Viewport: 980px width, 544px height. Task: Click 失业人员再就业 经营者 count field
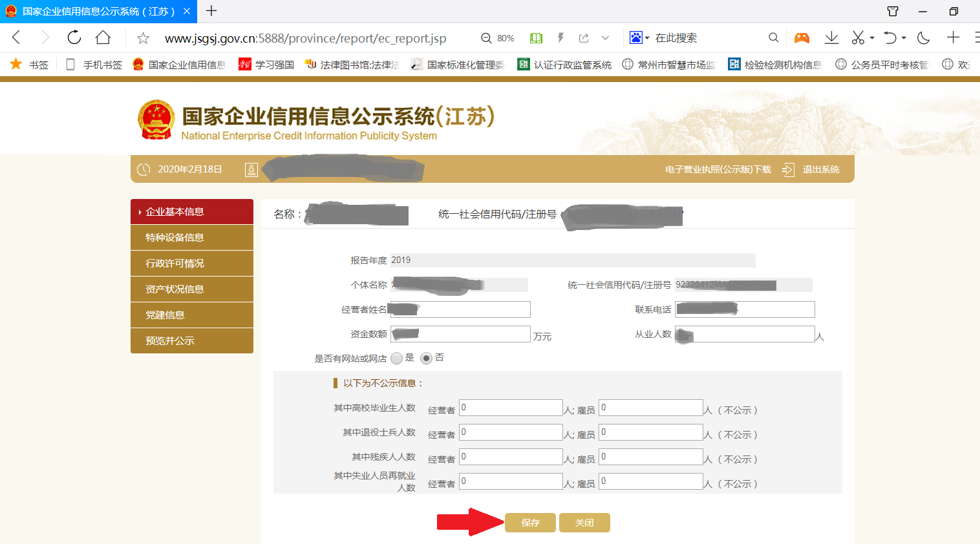tap(511, 481)
